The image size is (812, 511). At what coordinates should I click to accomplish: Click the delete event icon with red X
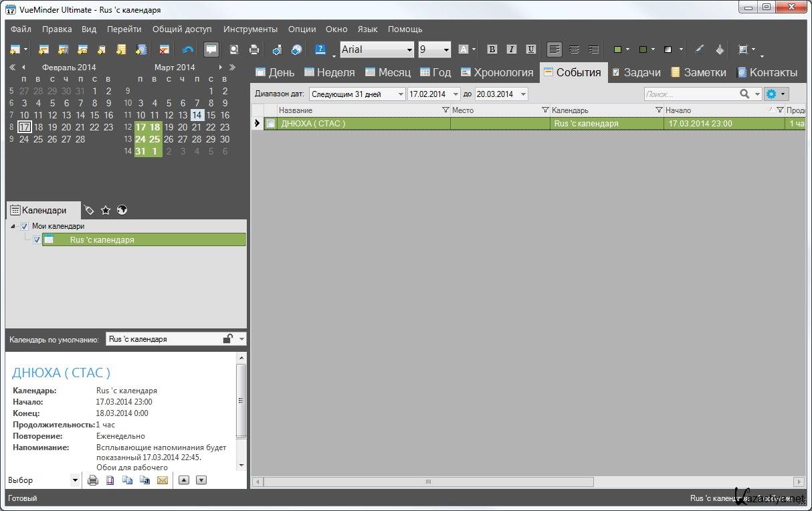(x=163, y=49)
